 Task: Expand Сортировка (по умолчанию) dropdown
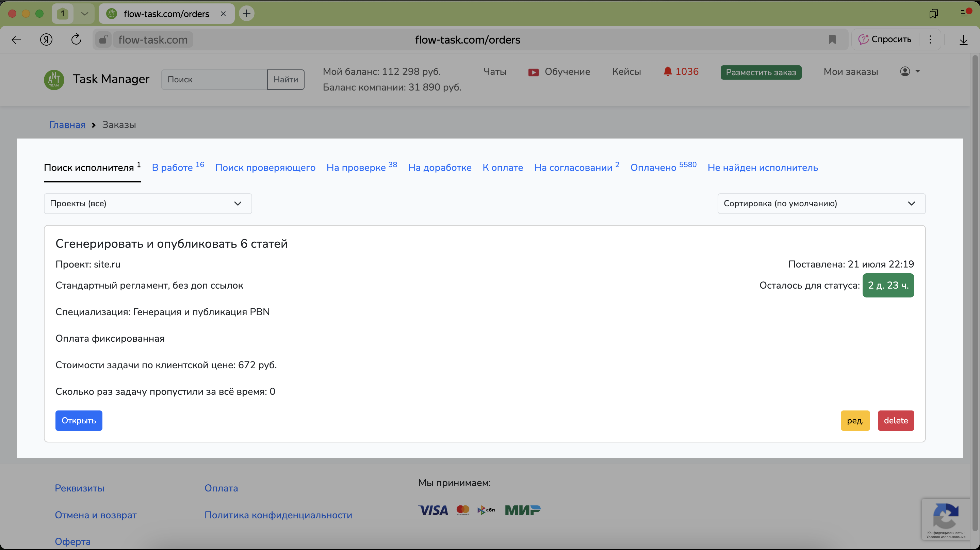[x=821, y=204]
